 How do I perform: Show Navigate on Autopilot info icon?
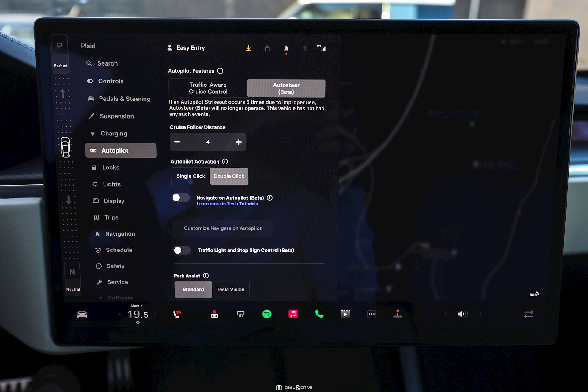(x=270, y=198)
